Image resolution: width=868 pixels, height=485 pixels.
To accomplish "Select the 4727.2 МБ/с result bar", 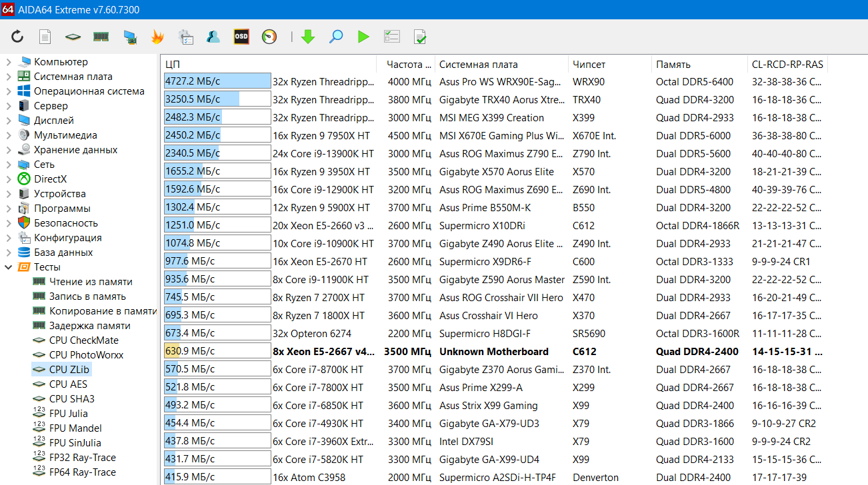I will coord(217,81).
